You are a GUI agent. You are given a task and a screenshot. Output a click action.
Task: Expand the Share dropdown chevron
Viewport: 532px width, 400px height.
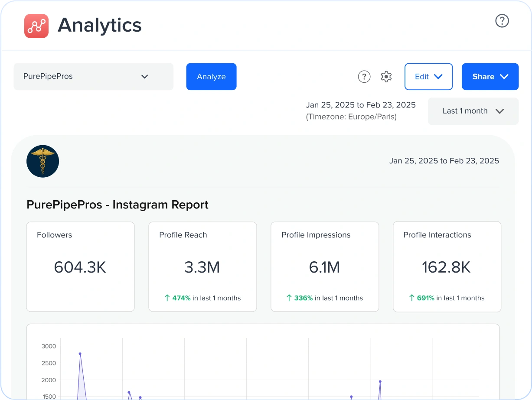[504, 76]
